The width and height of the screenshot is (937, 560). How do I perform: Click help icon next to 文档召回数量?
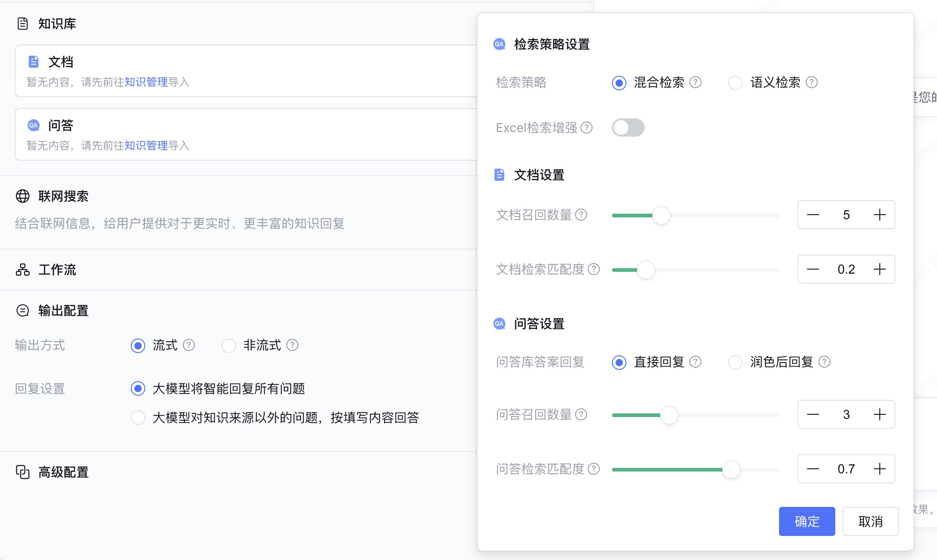(x=581, y=215)
